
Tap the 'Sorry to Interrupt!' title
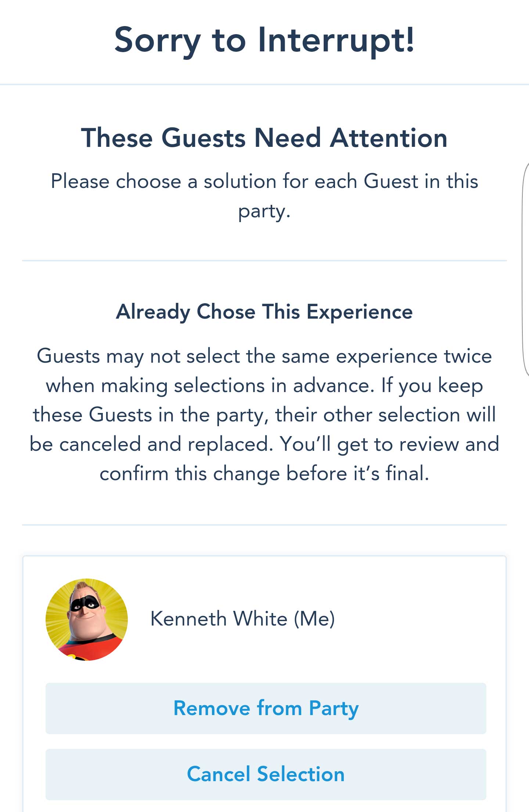pyautogui.click(x=264, y=41)
